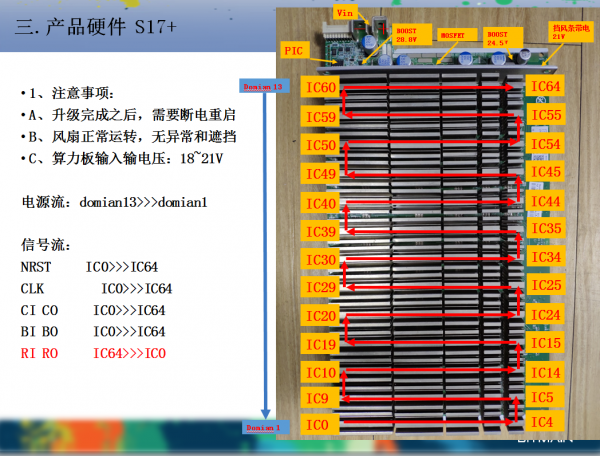Click the IC0 chip label
The height and width of the screenshot is (456, 600).
(318, 426)
